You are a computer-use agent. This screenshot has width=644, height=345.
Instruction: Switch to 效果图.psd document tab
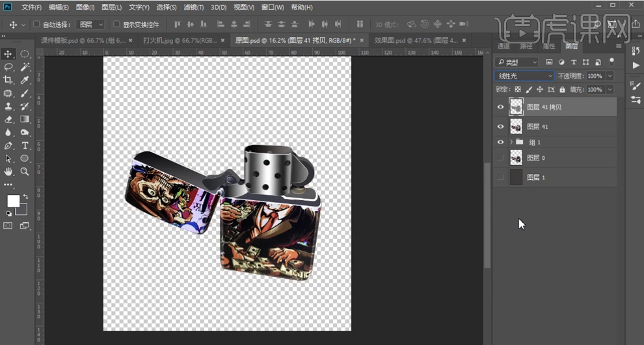click(x=416, y=40)
